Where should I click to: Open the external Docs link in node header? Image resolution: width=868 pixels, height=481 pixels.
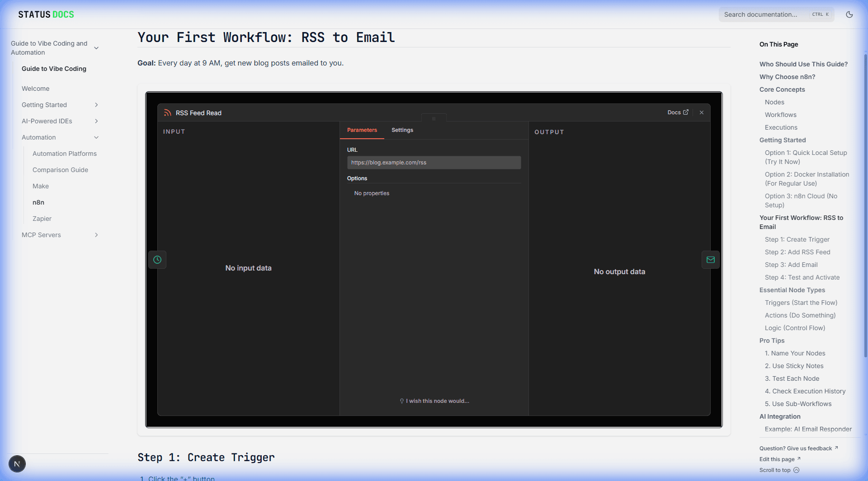pos(677,112)
